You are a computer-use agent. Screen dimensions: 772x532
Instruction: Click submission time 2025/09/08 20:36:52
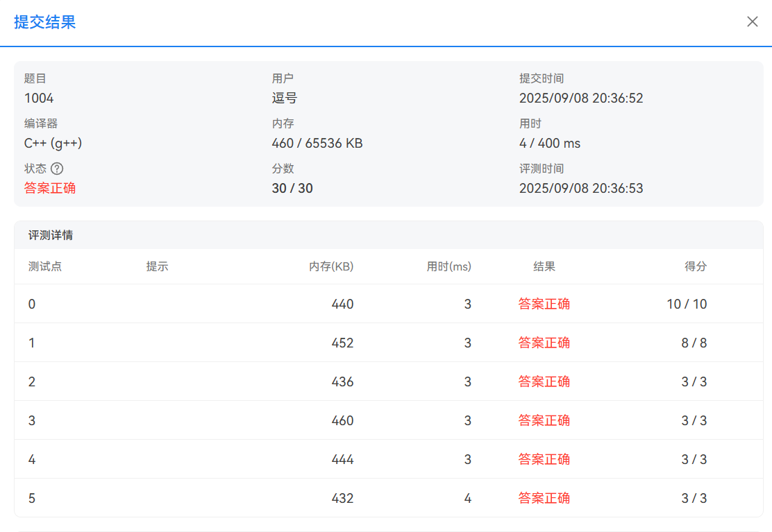click(581, 98)
